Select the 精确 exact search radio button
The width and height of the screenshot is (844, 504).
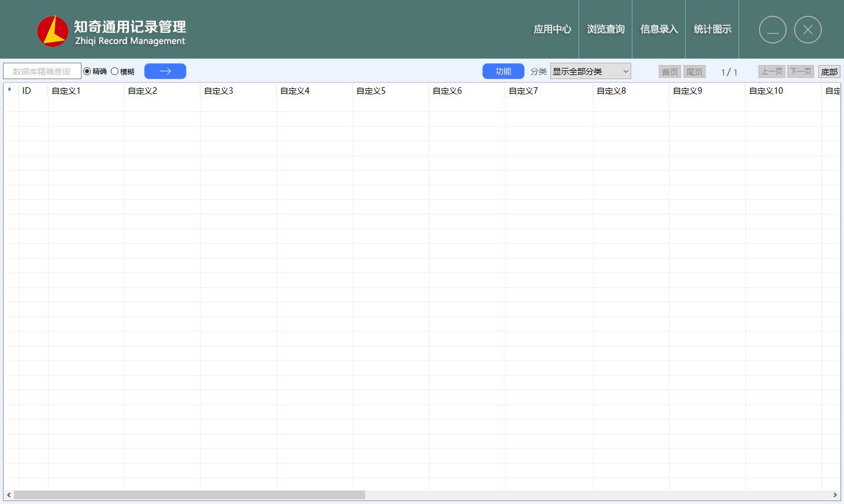click(87, 71)
